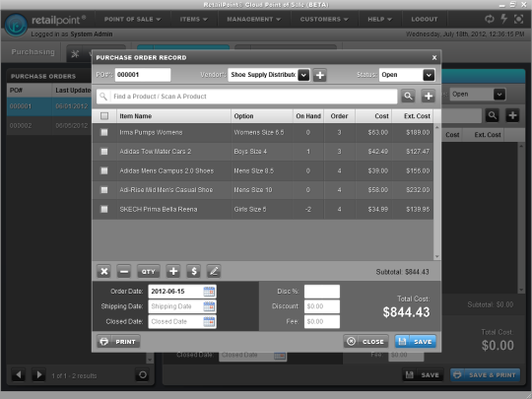This screenshot has width=532, height=399.
Task: Open the Order Date calendar icon
Action: pos(209,292)
